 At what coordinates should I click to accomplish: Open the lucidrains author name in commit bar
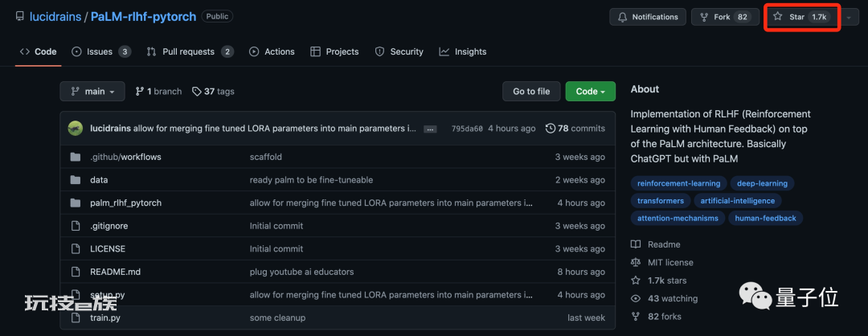[x=111, y=129]
